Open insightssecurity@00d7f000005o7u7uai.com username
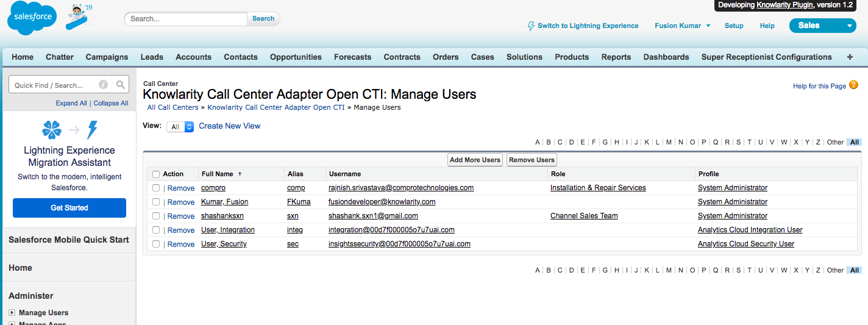 (399, 244)
